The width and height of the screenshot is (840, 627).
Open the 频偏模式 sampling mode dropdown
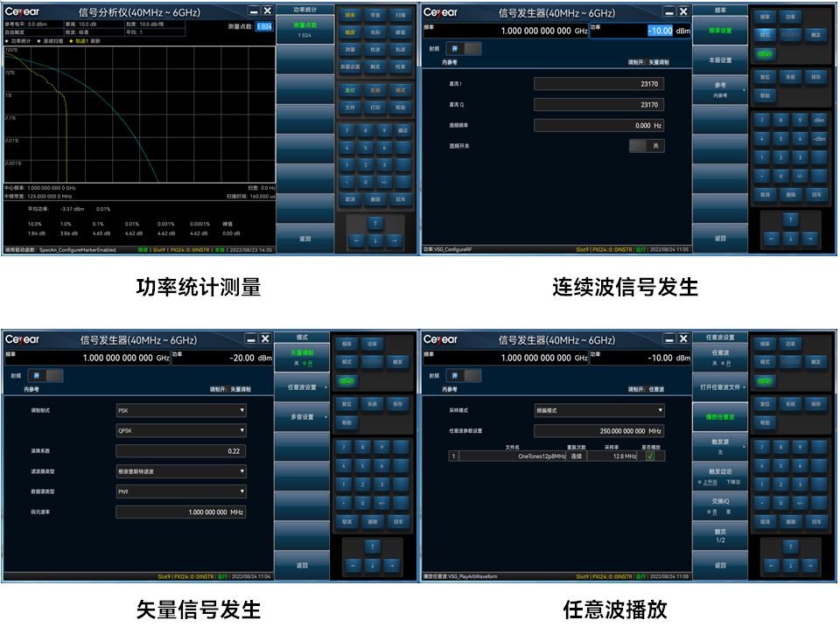point(598,410)
